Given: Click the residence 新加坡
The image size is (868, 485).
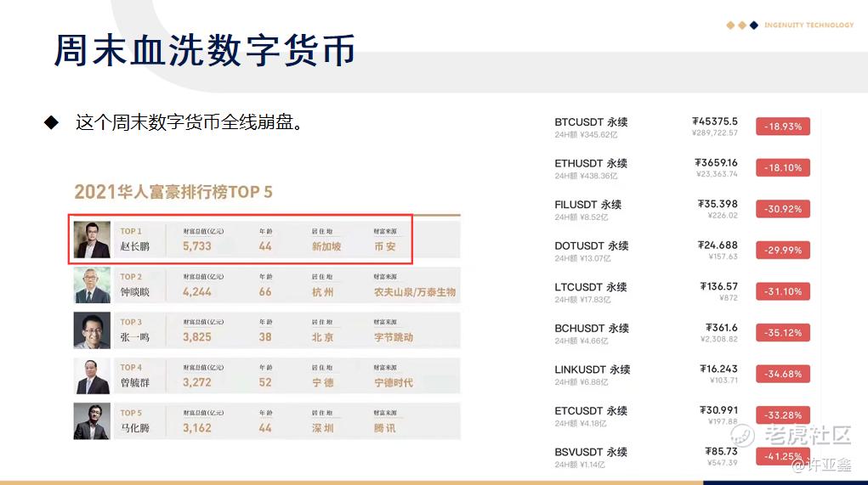Looking at the screenshot, I should pyautogui.click(x=326, y=246).
